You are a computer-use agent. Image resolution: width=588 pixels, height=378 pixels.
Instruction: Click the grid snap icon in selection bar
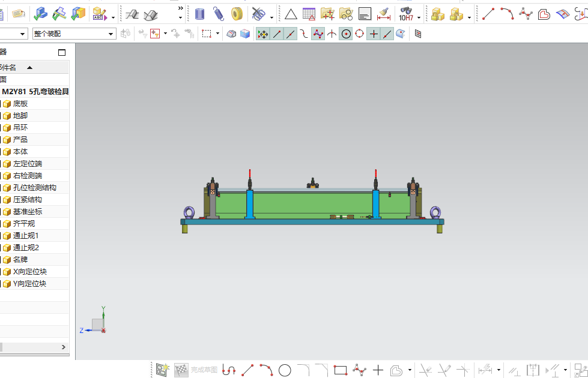[x=418, y=34]
